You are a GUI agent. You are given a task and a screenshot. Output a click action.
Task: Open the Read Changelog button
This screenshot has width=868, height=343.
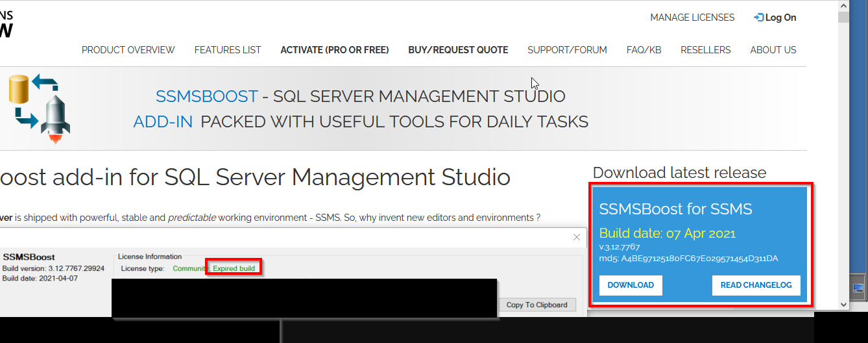click(756, 285)
